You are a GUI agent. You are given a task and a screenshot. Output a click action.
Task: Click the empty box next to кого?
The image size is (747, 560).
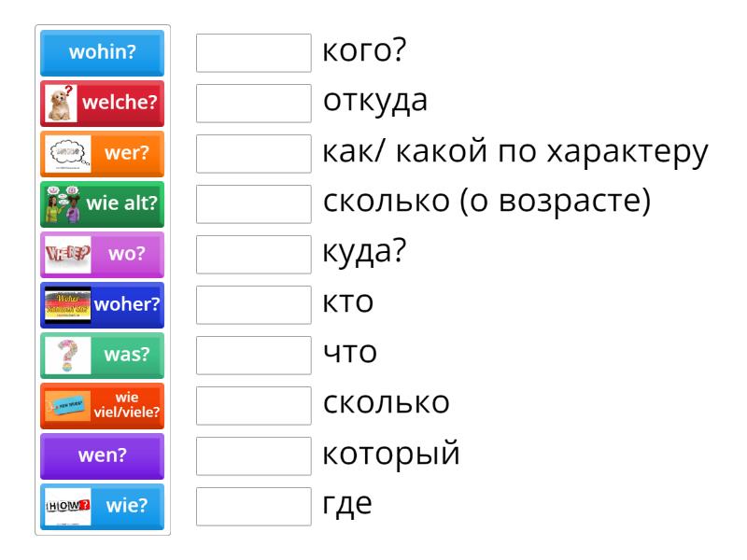(254, 53)
